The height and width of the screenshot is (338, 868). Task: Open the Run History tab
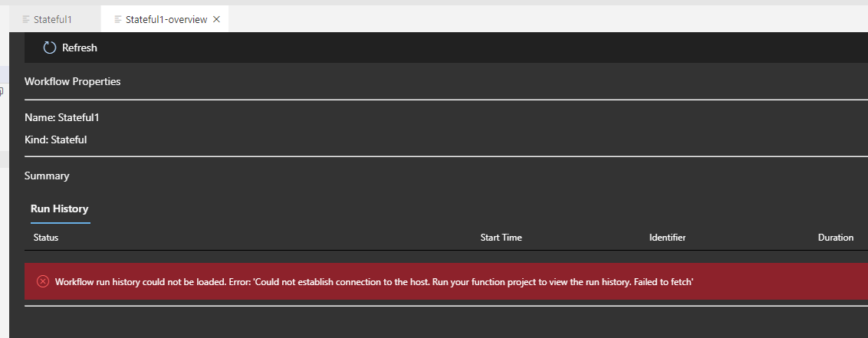point(60,208)
